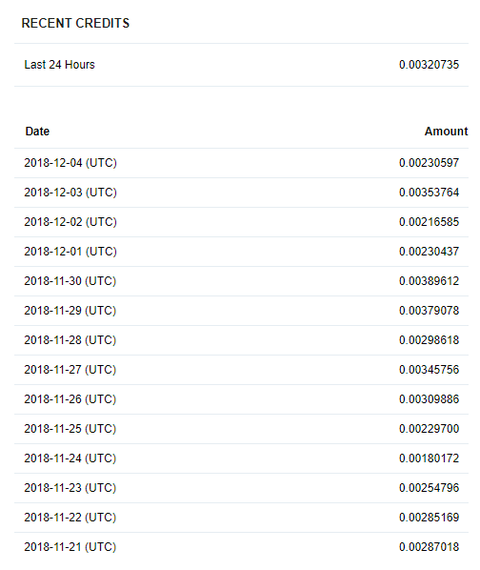Click the Amount column header
The width and height of the screenshot is (480, 570).
coord(446,131)
